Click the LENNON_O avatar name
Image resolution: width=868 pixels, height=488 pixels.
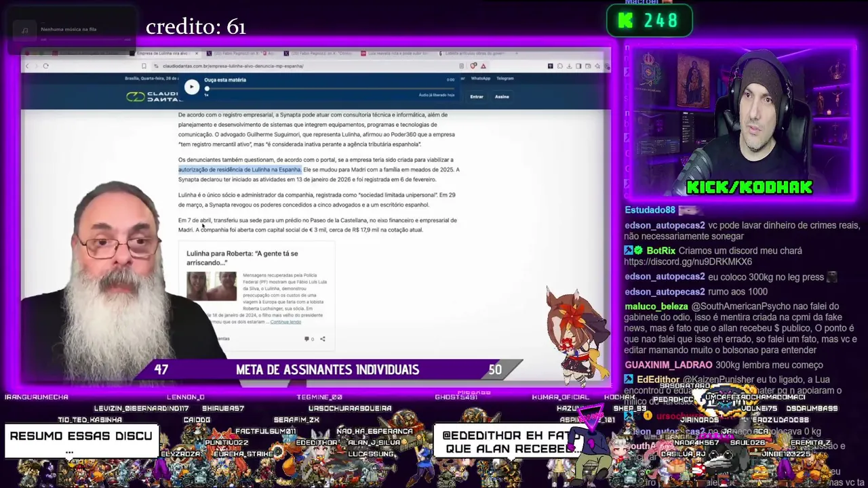pyautogui.click(x=186, y=397)
